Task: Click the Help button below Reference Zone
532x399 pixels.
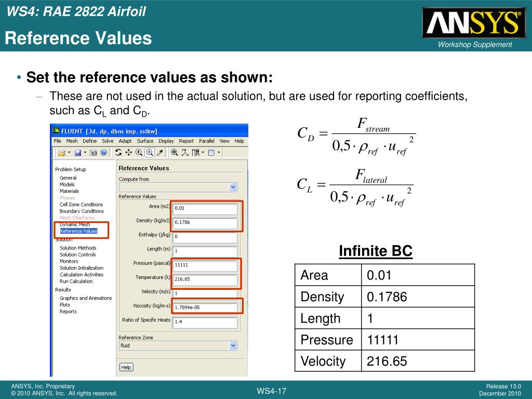Action: tap(126, 367)
